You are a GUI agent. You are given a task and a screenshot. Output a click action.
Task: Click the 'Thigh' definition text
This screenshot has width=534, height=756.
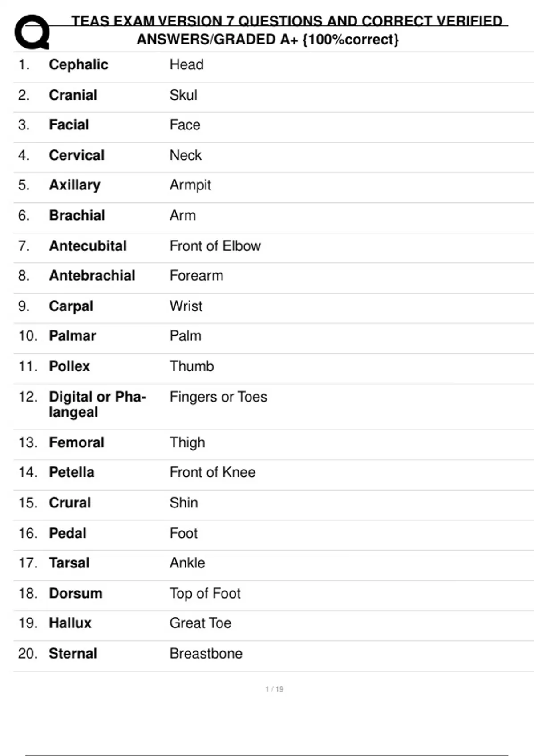coord(187,443)
